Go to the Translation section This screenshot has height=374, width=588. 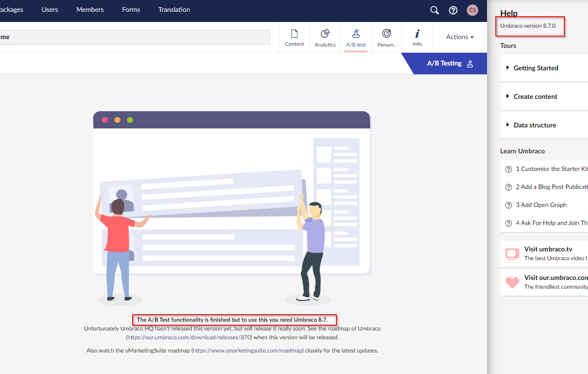click(x=174, y=10)
